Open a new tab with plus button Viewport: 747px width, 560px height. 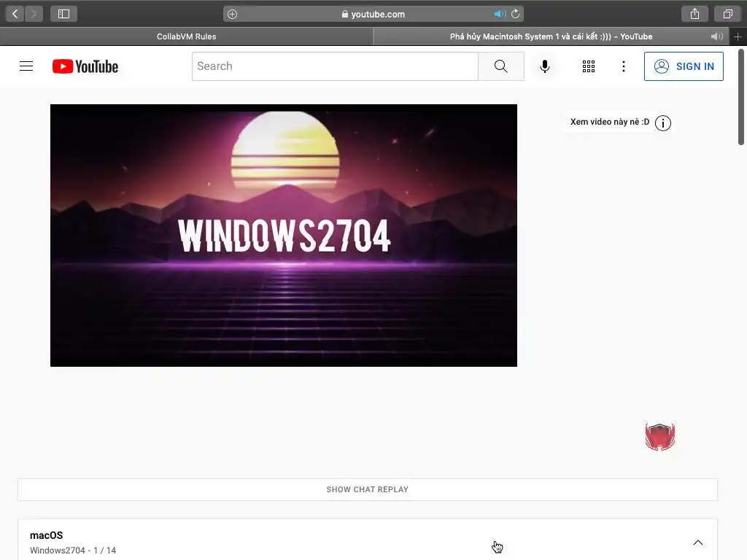click(738, 36)
